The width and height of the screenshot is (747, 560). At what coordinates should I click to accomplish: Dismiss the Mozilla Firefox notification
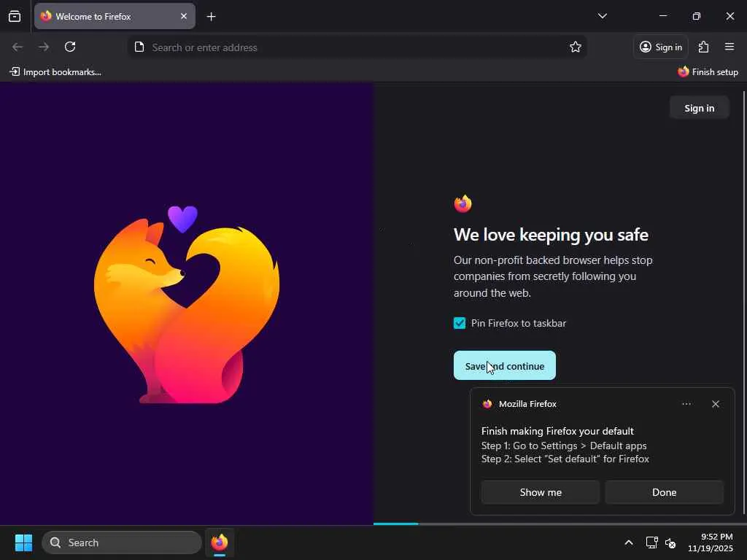[716, 404]
